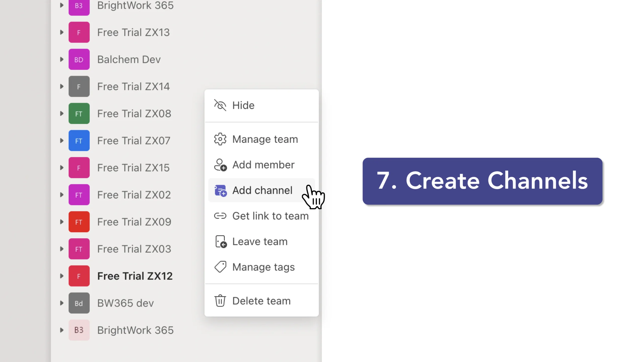
Task: Click the red FT avatar for ZX09
Action: [x=79, y=222]
